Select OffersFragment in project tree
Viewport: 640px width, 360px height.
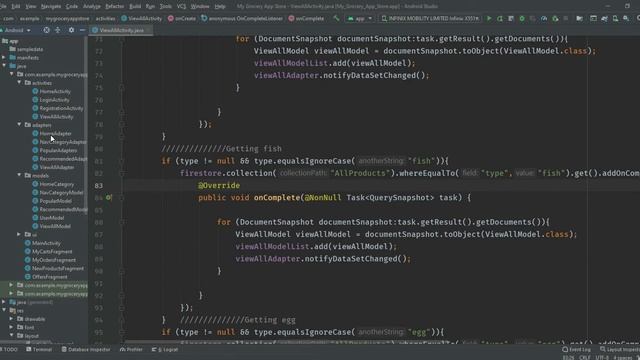(x=50, y=277)
